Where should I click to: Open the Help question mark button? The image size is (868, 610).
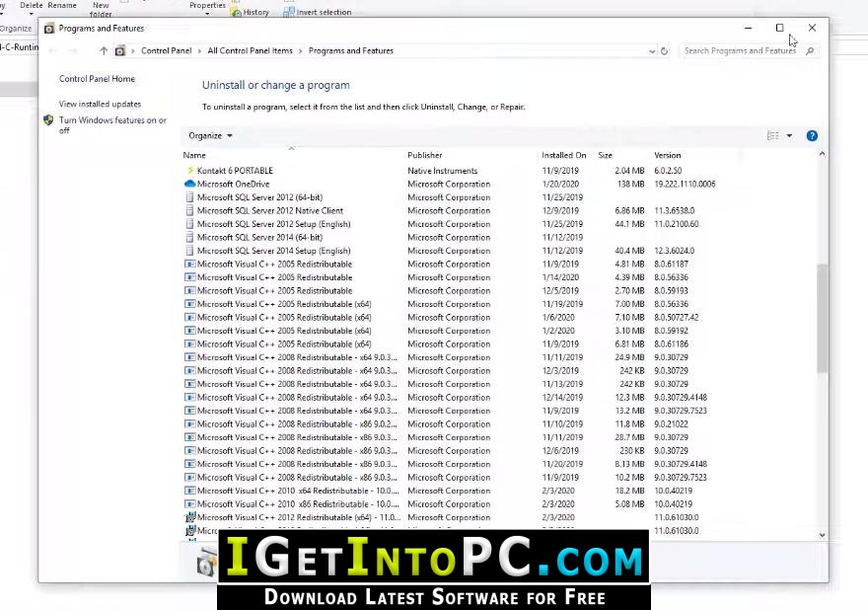click(x=812, y=136)
